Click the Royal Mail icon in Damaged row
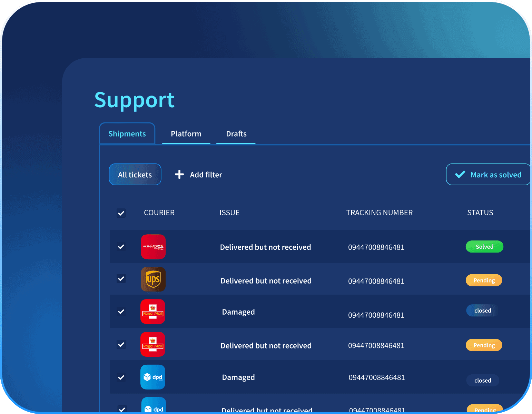This screenshot has width=532, height=414. pos(153,312)
